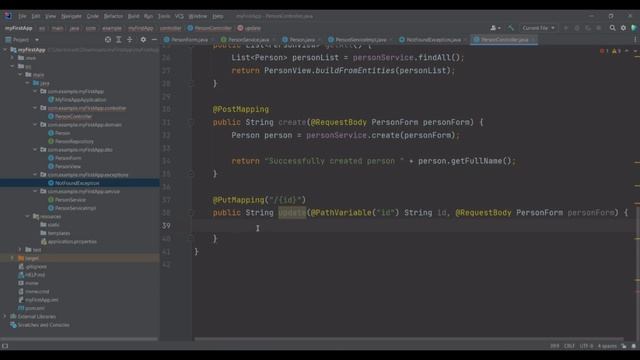Image resolution: width=640 pixels, height=360 pixels.
Task: Click the notifications icon in status bar
Action: click(x=634, y=346)
